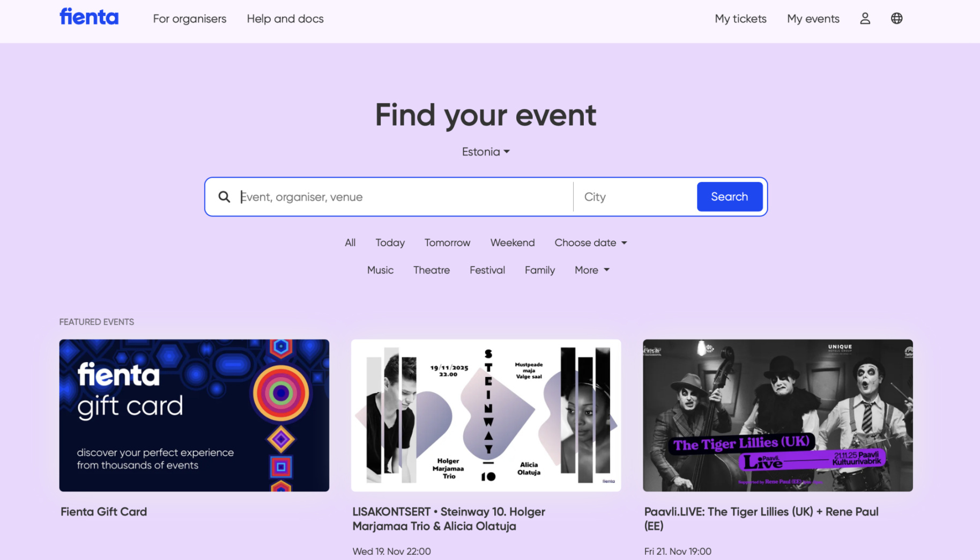980x560 pixels.
Task: Open the user account icon
Action: (x=865, y=19)
